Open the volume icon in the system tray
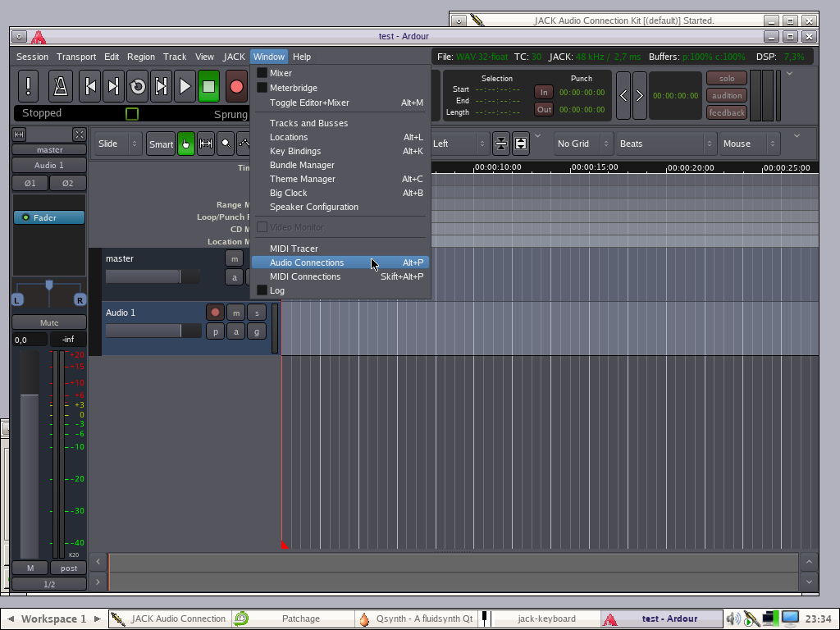This screenshot has width=840, height=630. [x=733, y=619]
